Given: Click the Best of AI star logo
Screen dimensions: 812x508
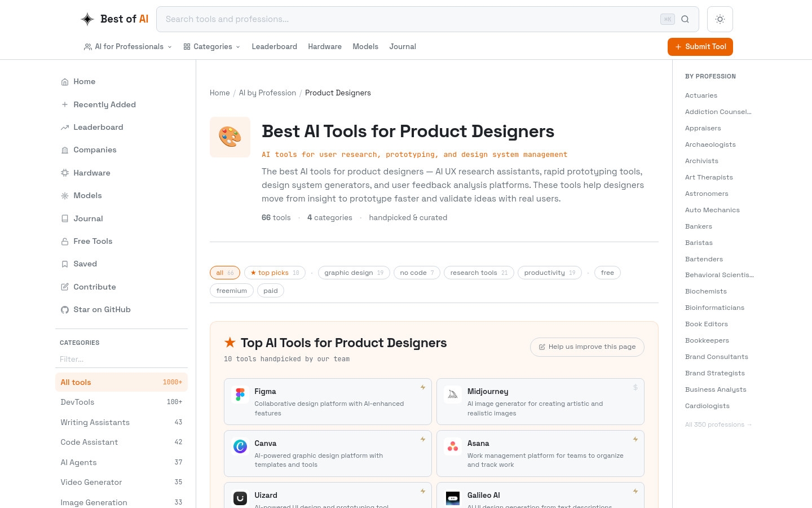Looking at the screenshot, I should coord(87,19).
